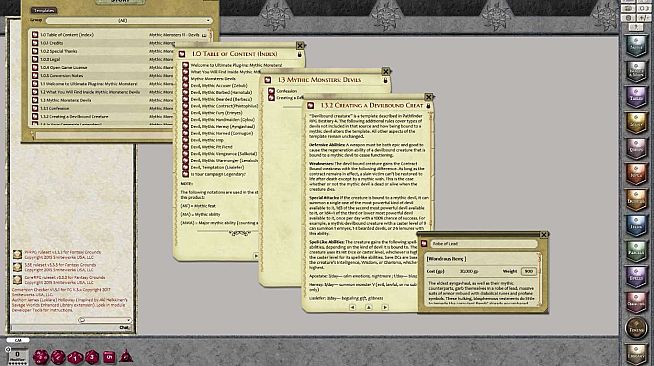Viewport: 654px width, 366px height.
Task: Click the Chat label button
Action: 124,328
